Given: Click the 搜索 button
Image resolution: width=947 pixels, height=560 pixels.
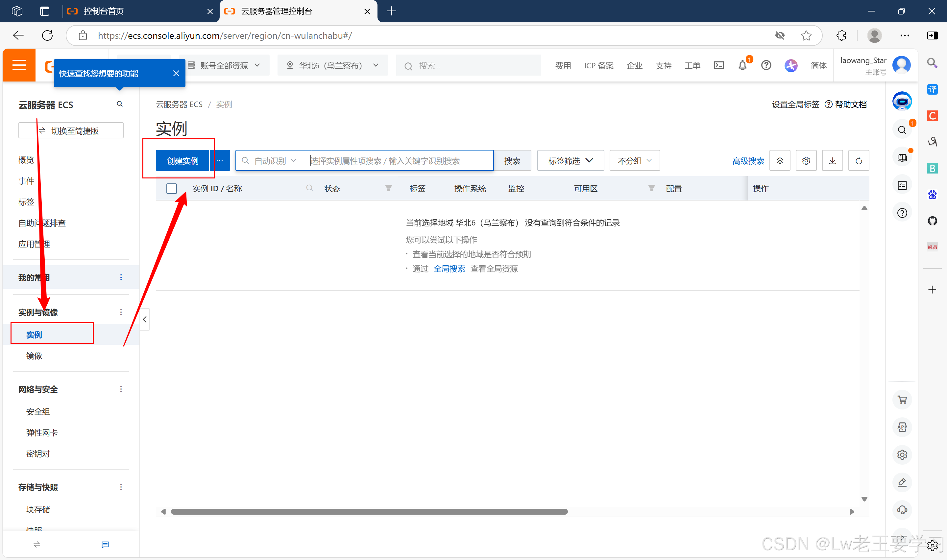Looking at the screenshot, I should (x=512, y=161).
